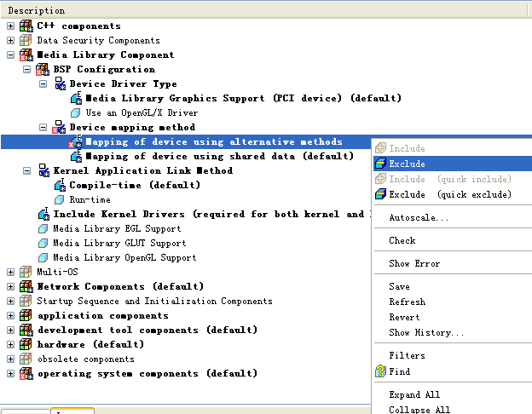
Task: Click the Media Library Component icon
Action: pos(26,55)
